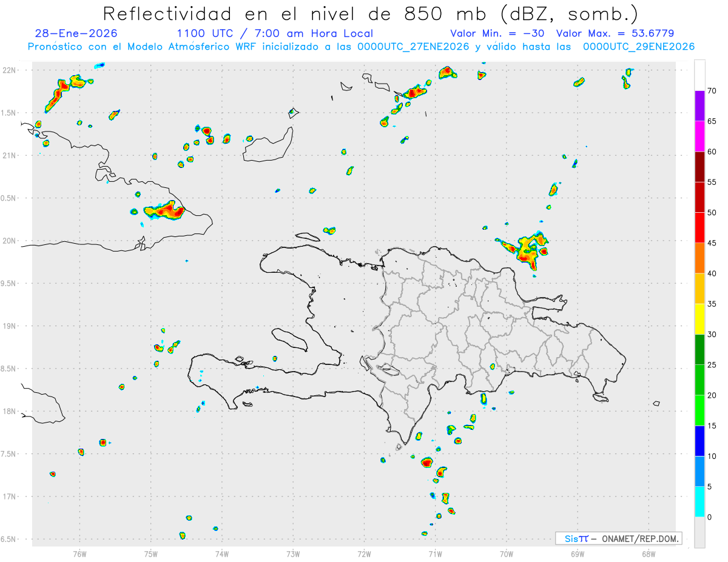Click the magenta 60–65 dBZ color bar segment

[x=699, y=136]
